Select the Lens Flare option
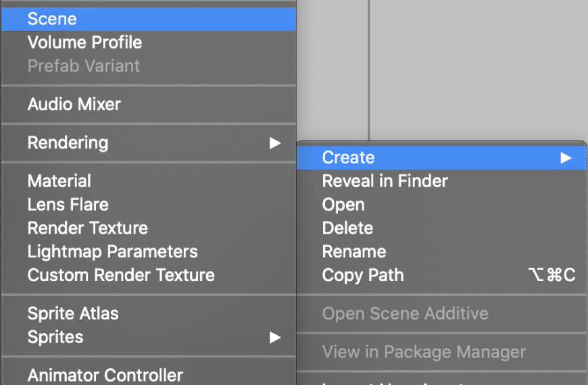The height and width of the screenshot is (385, 588). pyautogui.click(x=149, y=205)
